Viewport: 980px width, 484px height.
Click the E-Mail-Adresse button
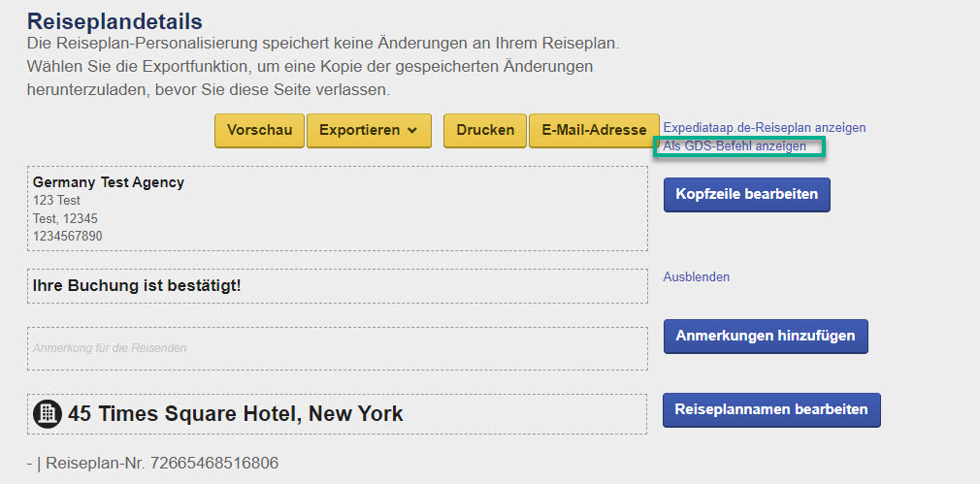594,131
